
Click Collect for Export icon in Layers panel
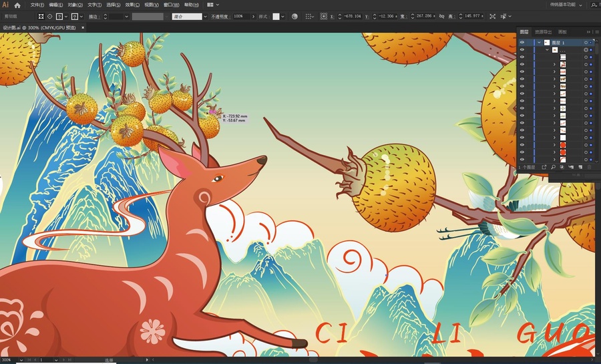click(544, 168)
